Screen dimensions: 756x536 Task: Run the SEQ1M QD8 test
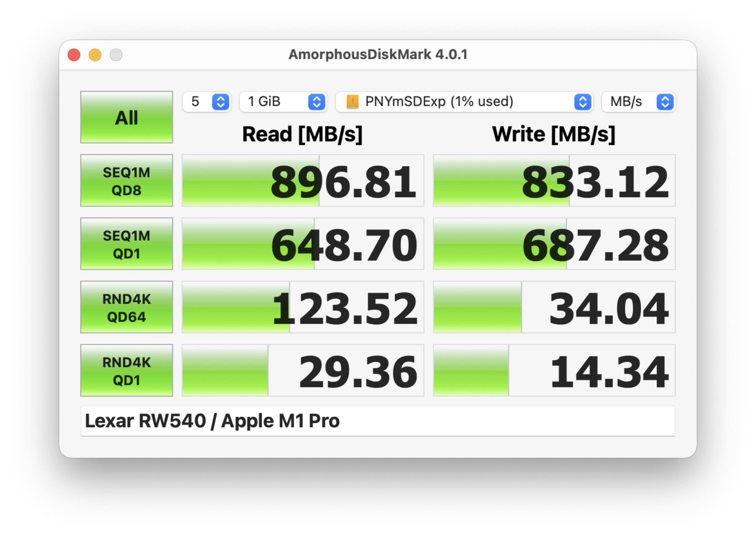tap(126, 180)
